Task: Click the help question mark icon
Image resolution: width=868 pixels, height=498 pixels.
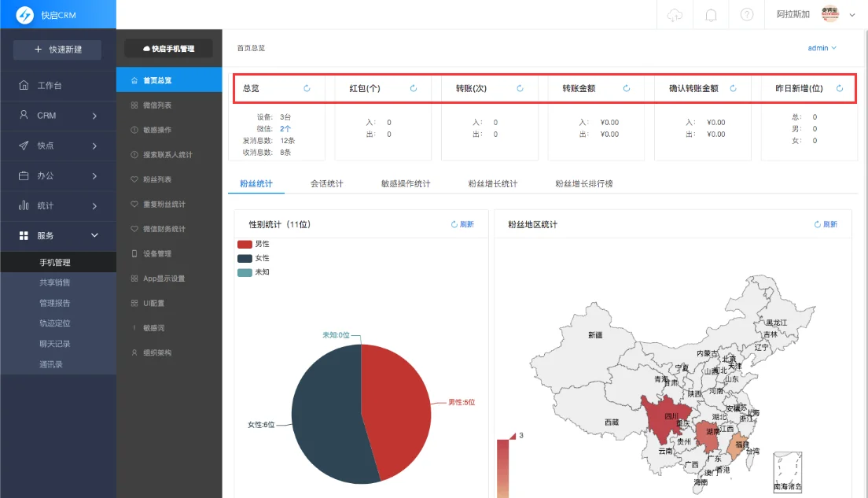Action: (x=746, y=14)
